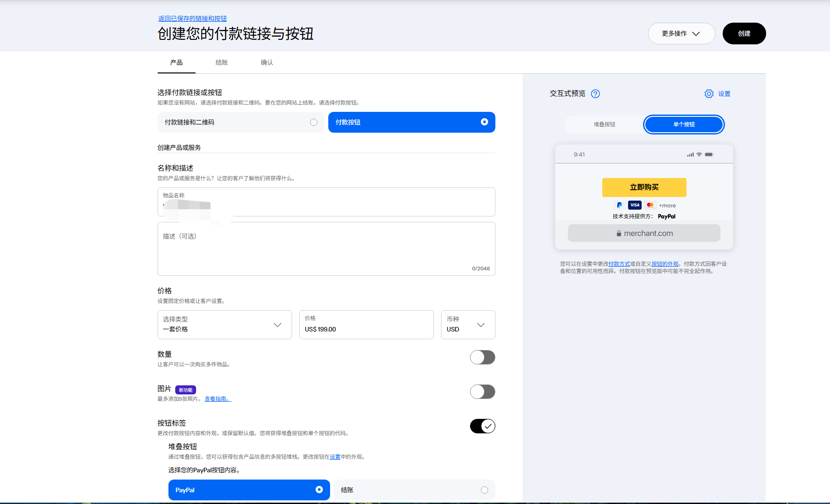Screen dimensions: 830x504
Task: Select the 付款按钮 radio option
Action: (x=412, y=122)
